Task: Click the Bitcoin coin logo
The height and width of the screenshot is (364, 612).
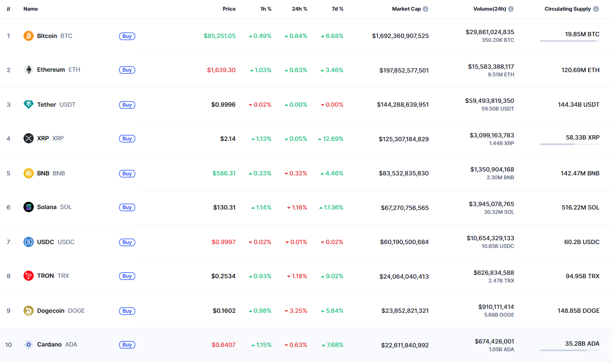Action: pyautogui.click(x=29, y=36)
